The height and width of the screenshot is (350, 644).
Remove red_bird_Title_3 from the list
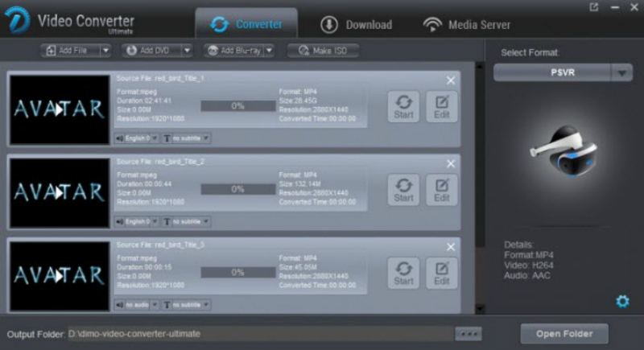(x=451, y=247)
